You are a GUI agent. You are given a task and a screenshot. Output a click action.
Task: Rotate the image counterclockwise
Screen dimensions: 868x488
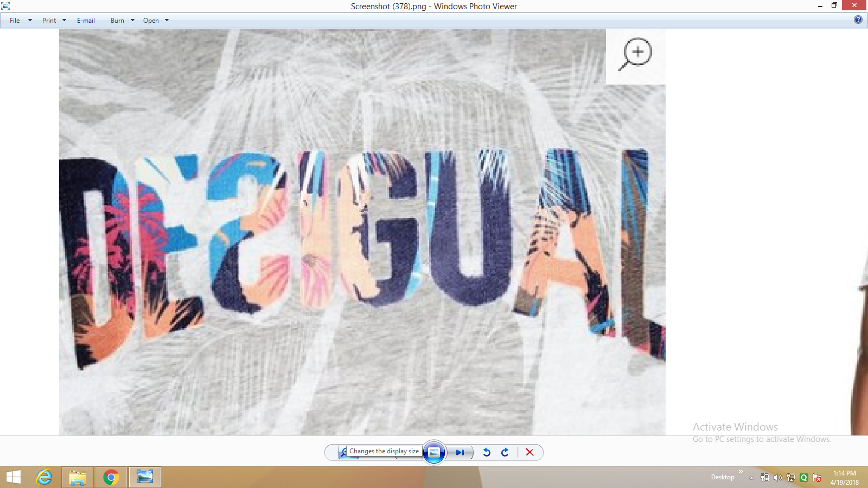coord(487,452)
